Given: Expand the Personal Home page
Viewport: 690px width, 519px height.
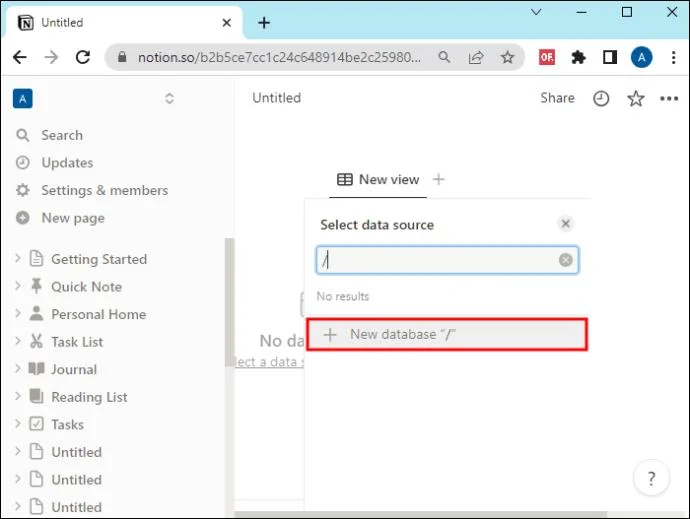Looking at the screenshot, I should [18, 313].
